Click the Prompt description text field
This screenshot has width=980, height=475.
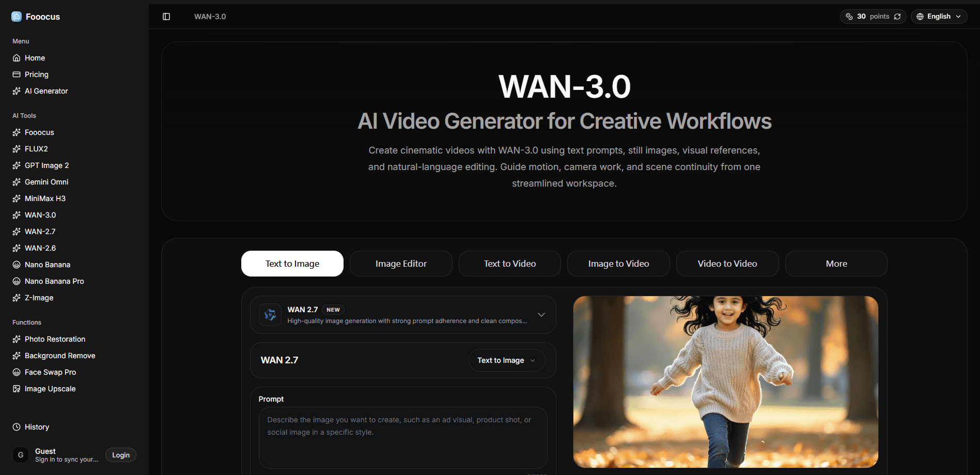(403, 438)
